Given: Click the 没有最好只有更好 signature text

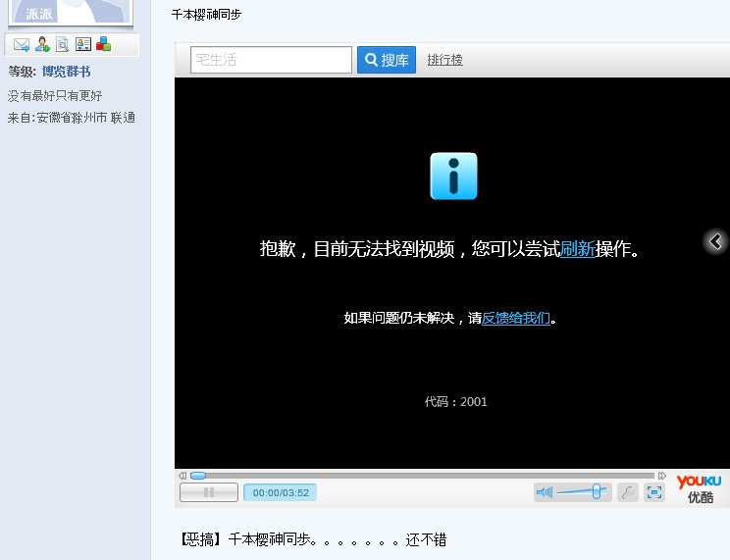Looking at the screenshot, I should tap(55, 96).
